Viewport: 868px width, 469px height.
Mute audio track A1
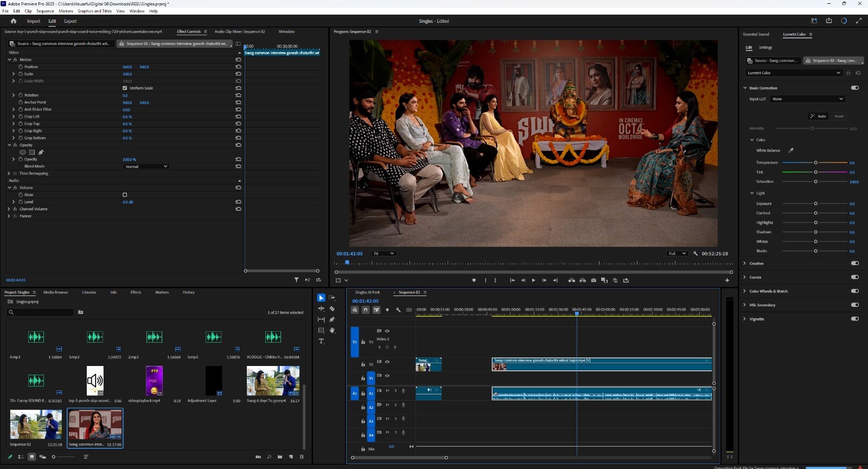pyautogui.click(x=387, y=390)
